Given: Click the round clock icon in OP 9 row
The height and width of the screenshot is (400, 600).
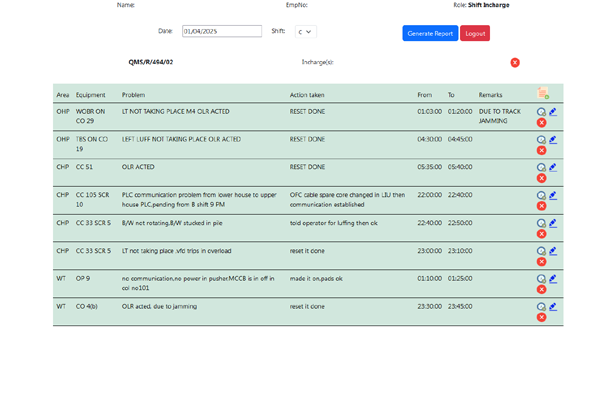Looking at the screenshot, I should [541, 279].
